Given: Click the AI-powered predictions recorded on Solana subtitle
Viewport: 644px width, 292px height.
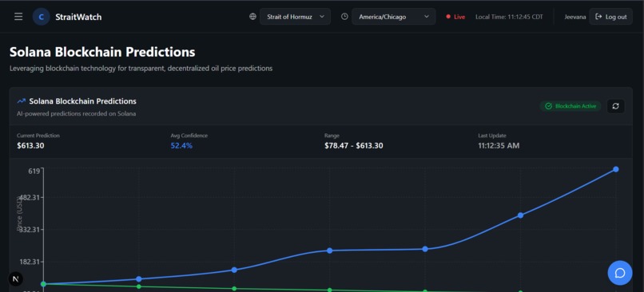Looking at the screenshot, I should pyautogui.click(x=77, y=113).
